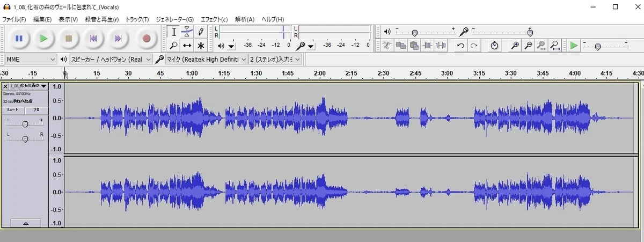Viewport: 644px width, 242px height.
Task: Click the recording meter microphone icon
Action: (x=301, y=46)
